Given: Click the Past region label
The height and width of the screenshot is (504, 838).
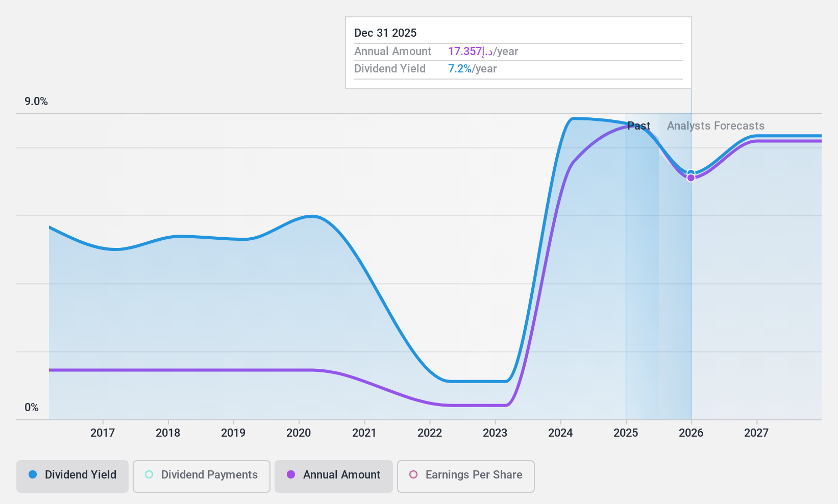Looking at the screenshot, I should pos(638,126).
